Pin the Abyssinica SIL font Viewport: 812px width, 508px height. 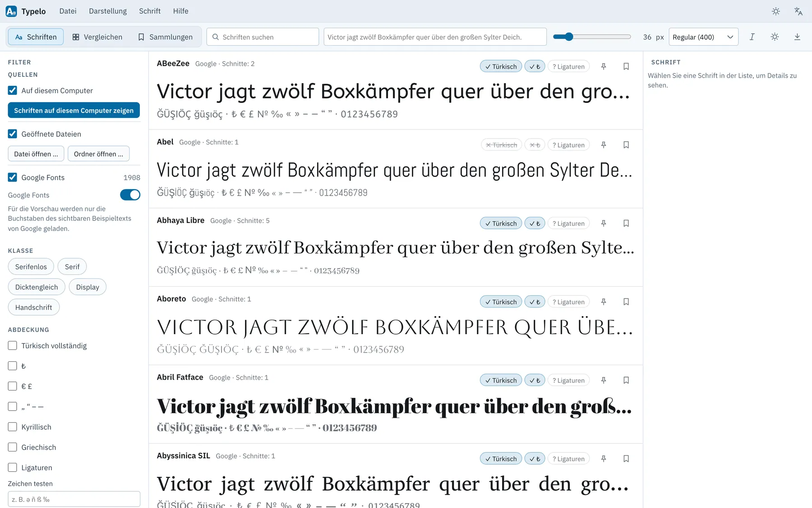pos(604,459)
